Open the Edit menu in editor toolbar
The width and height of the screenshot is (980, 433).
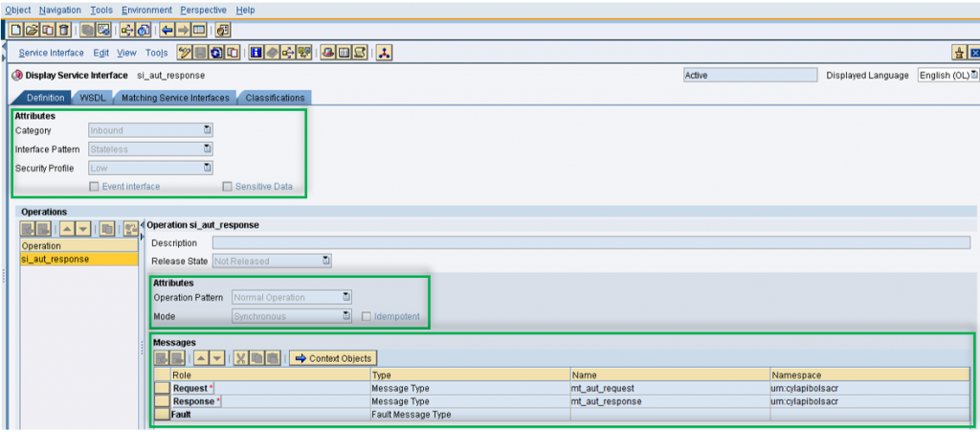[101, 54]
